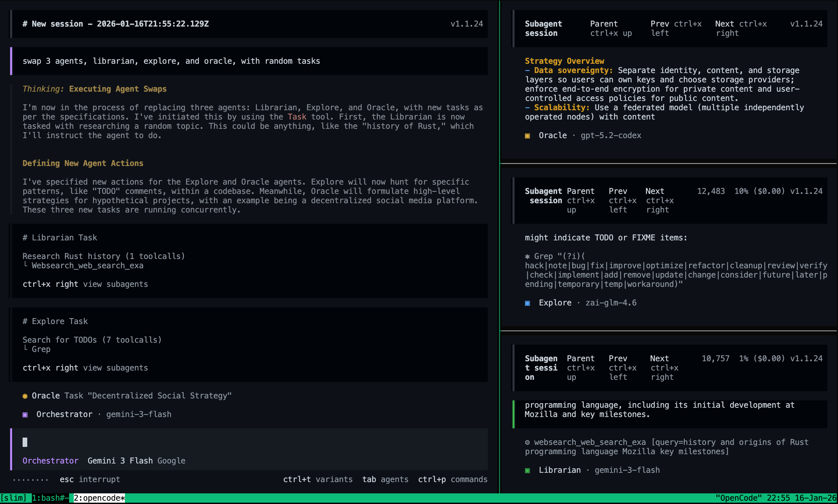The width and height of the screenshot is (838, 504).
Task: Click view subagents link under Librarian Task
Action: point(116,284)
